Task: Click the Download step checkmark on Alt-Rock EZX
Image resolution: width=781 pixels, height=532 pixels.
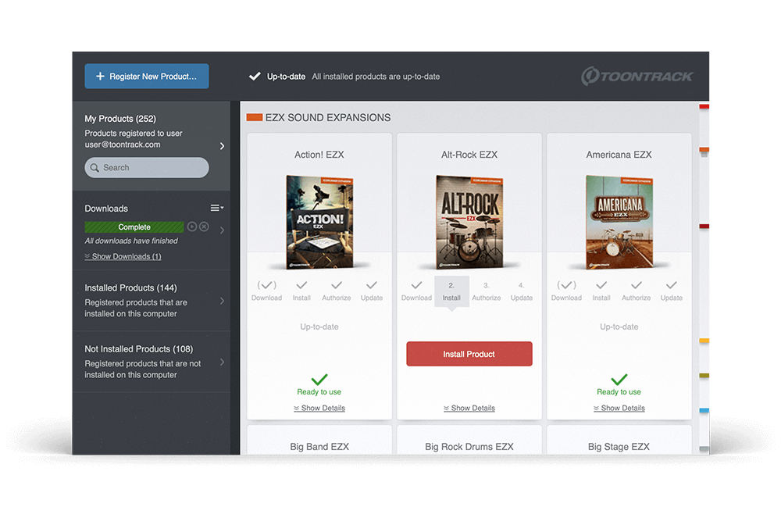Action: [x=416, y=286]
